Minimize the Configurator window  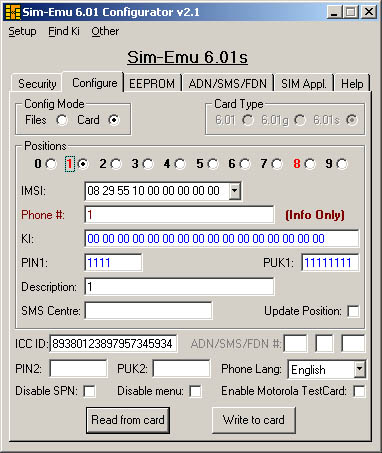(334, 12)
